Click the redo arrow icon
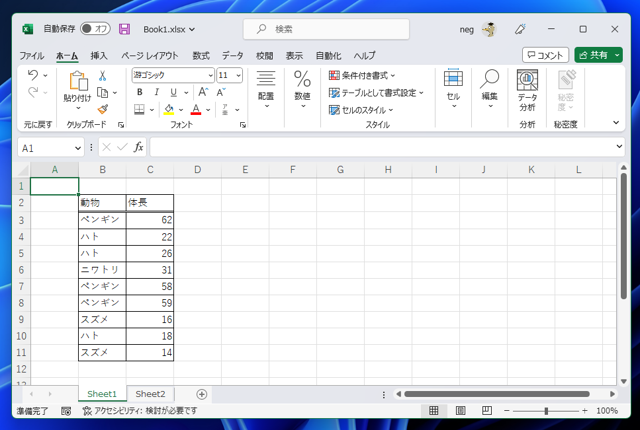The width and height of the screenshot is (640, 430). pos(33,93)
